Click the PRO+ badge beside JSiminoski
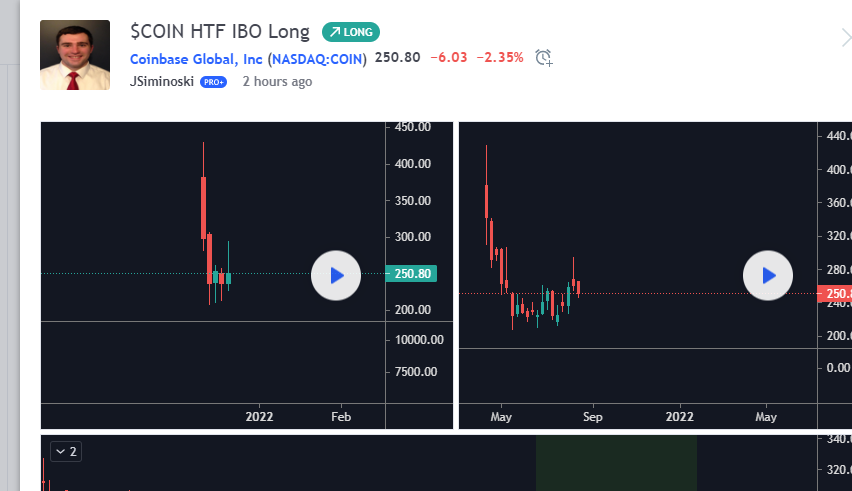Image resolution: width=852 pixels, height=491 pixels. (214, 82)
